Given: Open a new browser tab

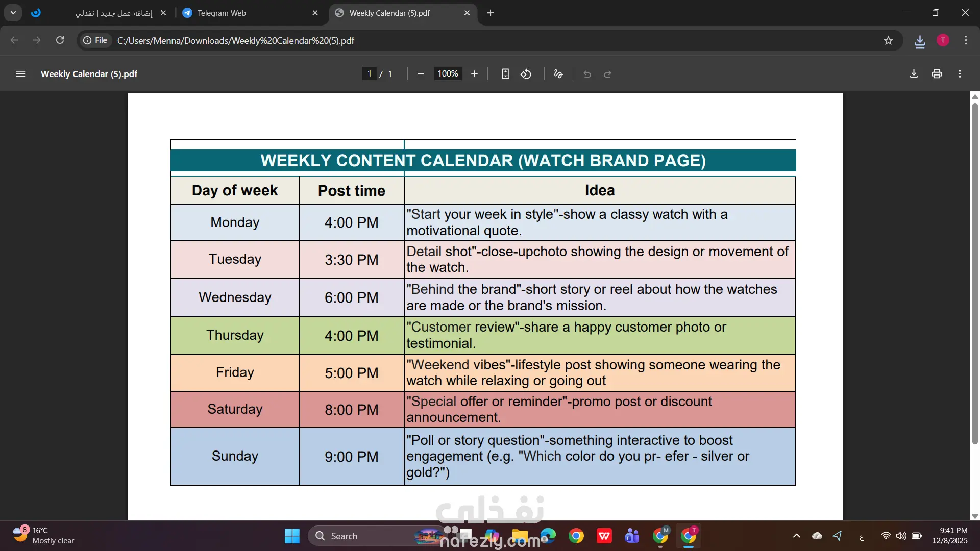Looking at the screenshot, I should (x=491, y=13).
